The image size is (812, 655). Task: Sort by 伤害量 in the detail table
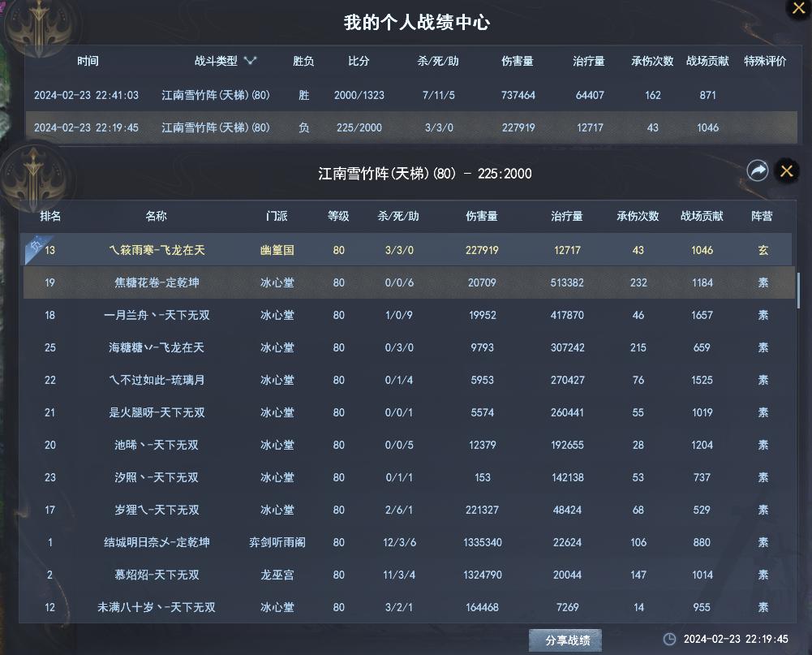[482, 216]
